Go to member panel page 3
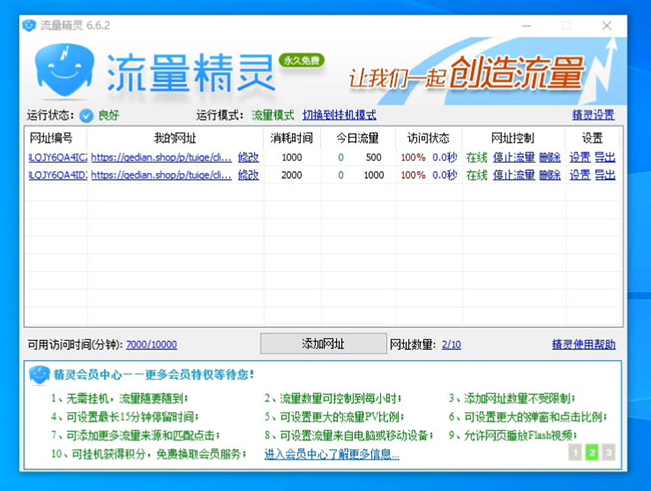651x491 pixels. click(x=608, y=452)
